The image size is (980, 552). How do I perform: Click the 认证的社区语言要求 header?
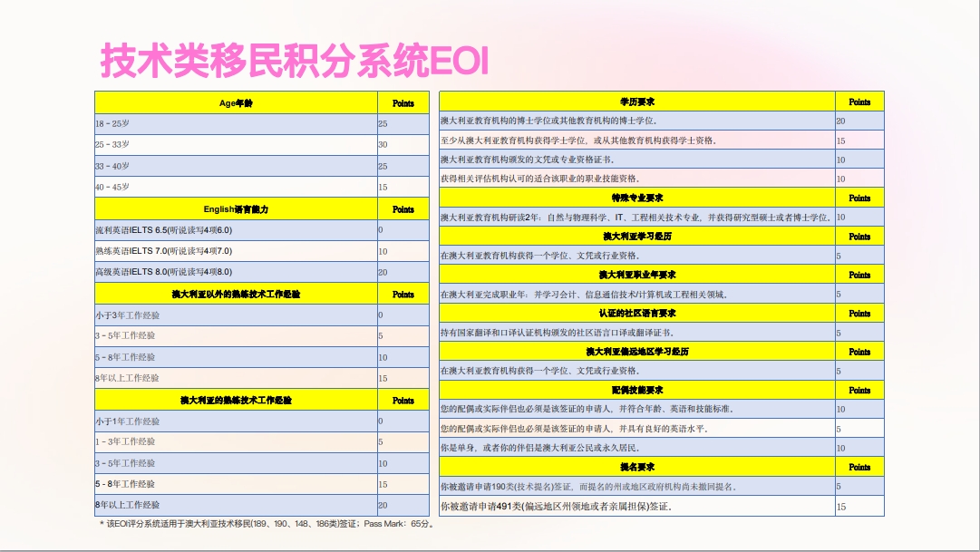pyautogui.click(x=636, y=313)
